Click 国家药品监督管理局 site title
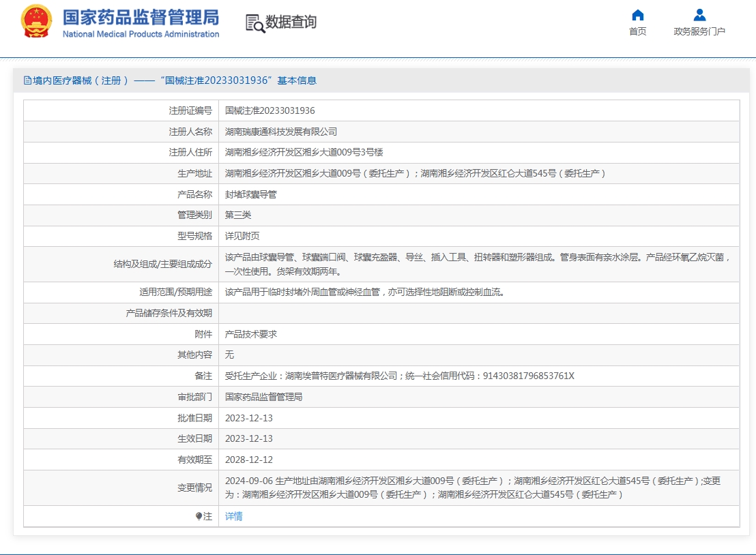Viewport: 756px width, 555px height. tap(141, 17)
